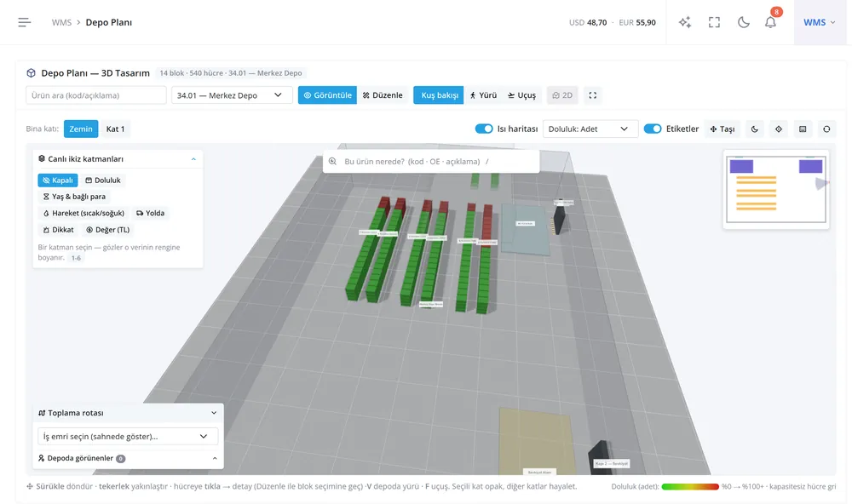Click the AI sparkle assistant icon

[x=685, y=22]
